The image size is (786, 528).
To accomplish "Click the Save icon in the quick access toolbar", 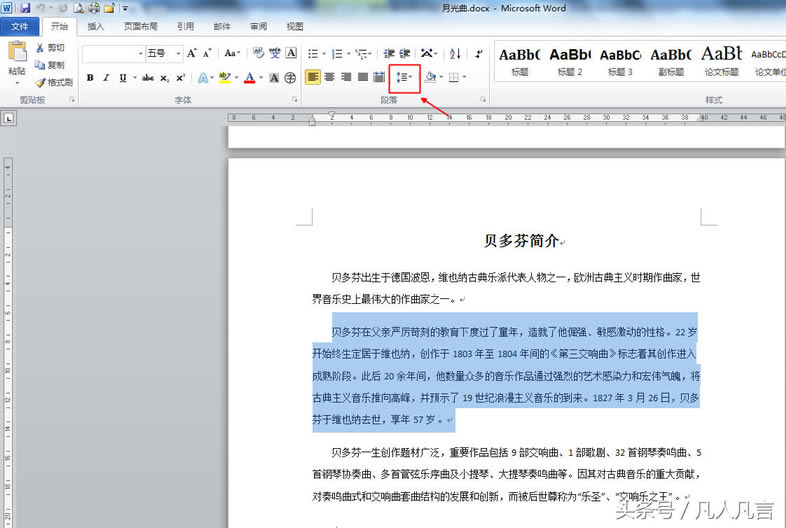I will (x=25, y=8).
